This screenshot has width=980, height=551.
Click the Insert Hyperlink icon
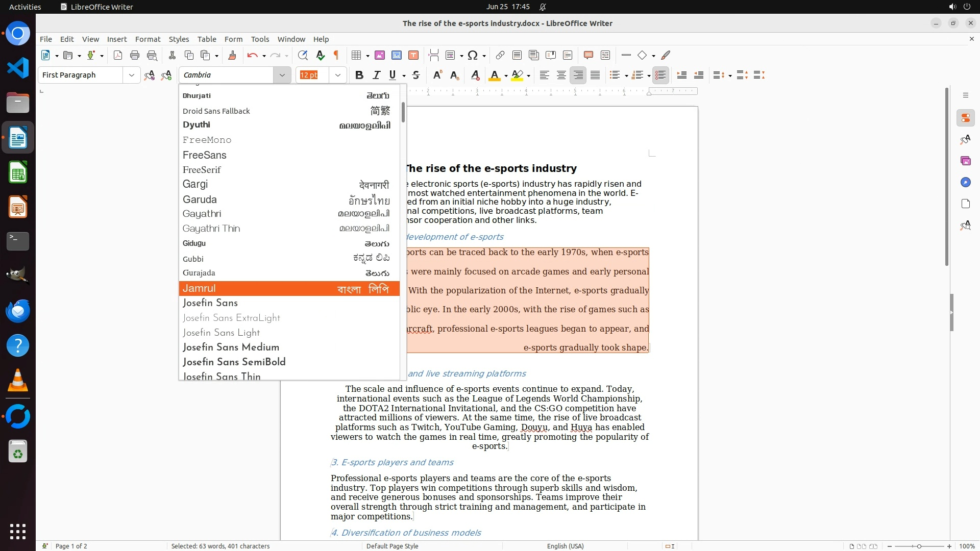[500, 56]
